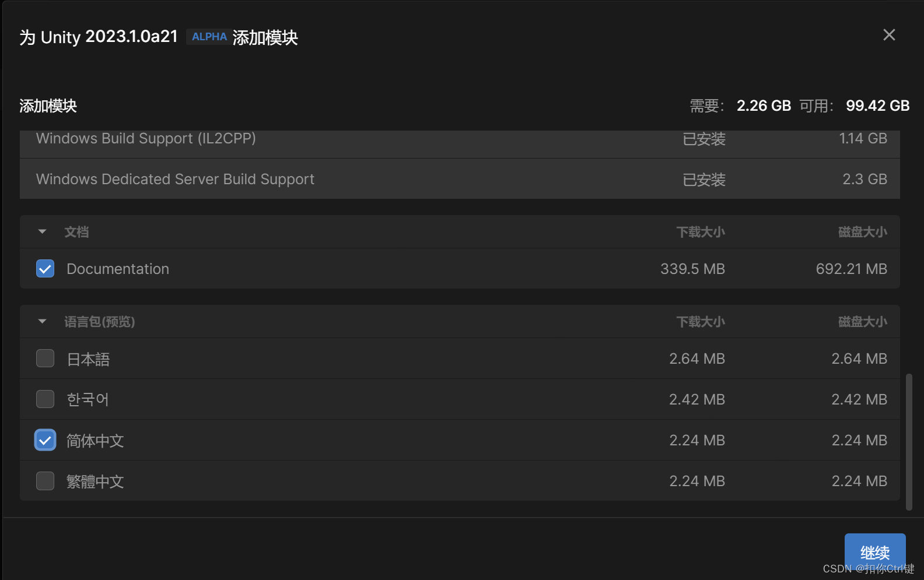Click the Documentation label
This screenshot has width=924, height=580.
click(118, 269)
